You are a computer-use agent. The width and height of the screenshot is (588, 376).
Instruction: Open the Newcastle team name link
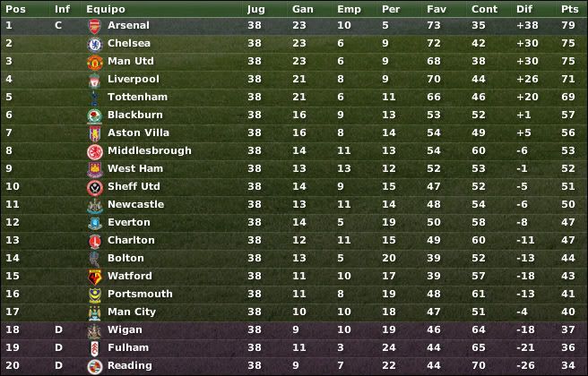point(135,204)
